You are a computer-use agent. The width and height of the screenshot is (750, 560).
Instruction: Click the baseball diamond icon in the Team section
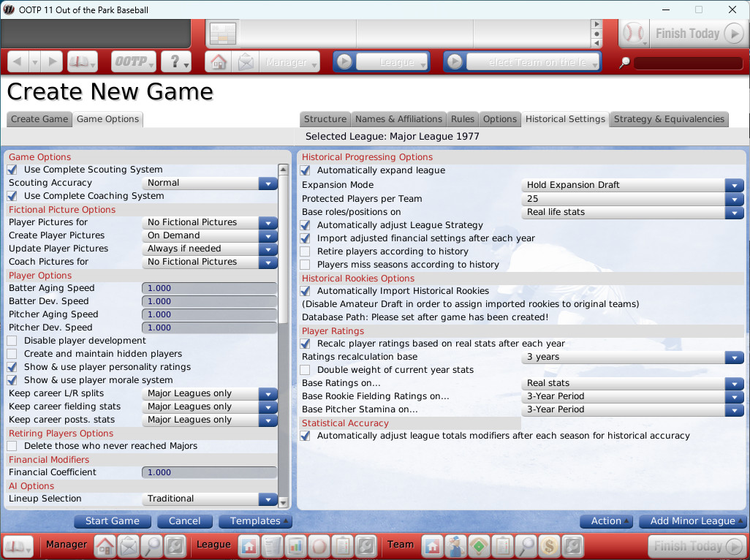(480, 545)
